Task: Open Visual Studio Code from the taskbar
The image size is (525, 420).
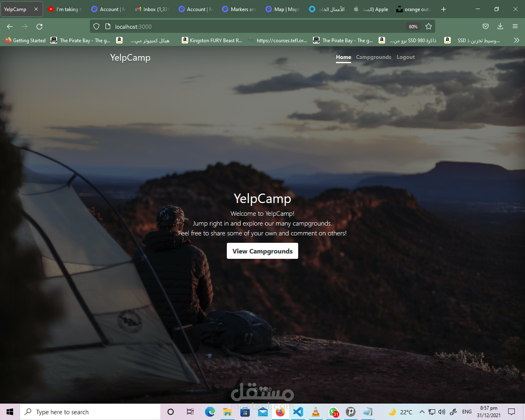Action: coord(298,412)
